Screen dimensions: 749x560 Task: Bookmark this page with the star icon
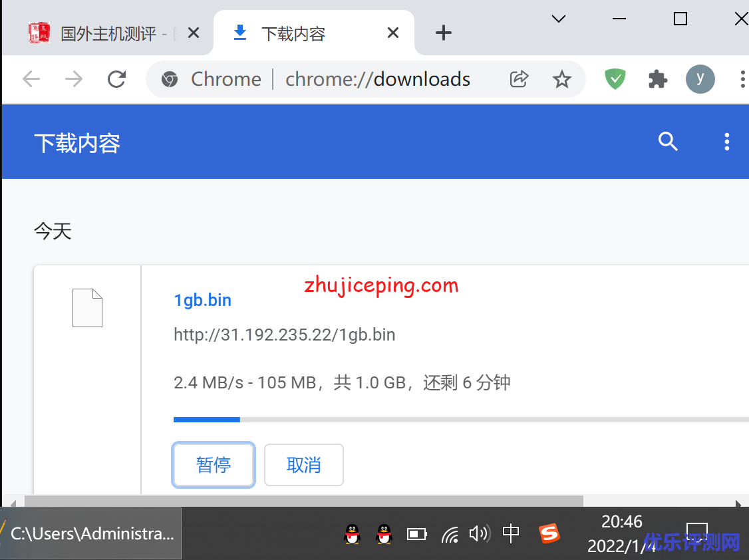562,80
